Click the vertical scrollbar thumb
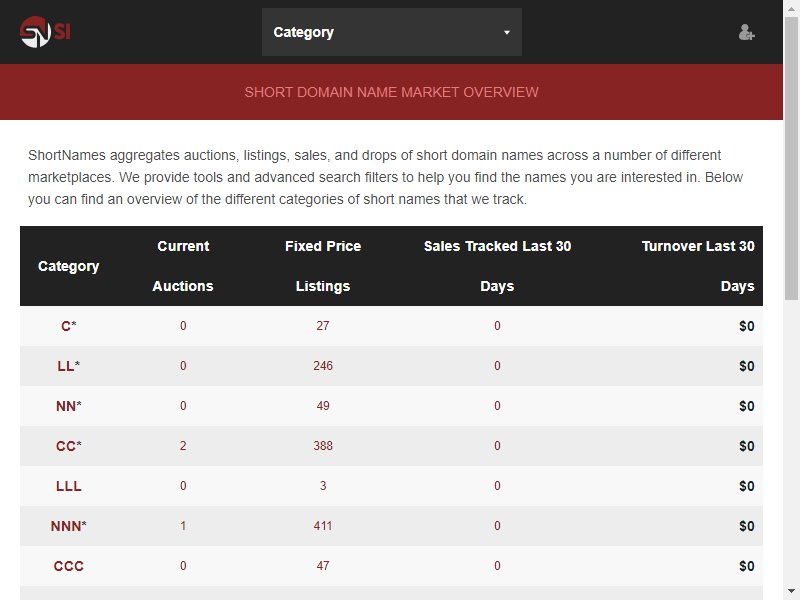The image size is (800, 600). [791, 158]
